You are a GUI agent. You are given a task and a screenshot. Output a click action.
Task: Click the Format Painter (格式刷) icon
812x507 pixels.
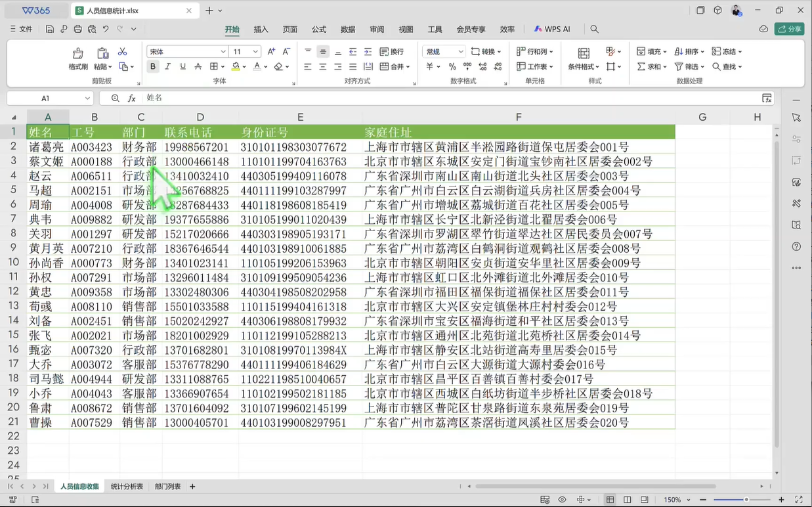click(78, 53)
